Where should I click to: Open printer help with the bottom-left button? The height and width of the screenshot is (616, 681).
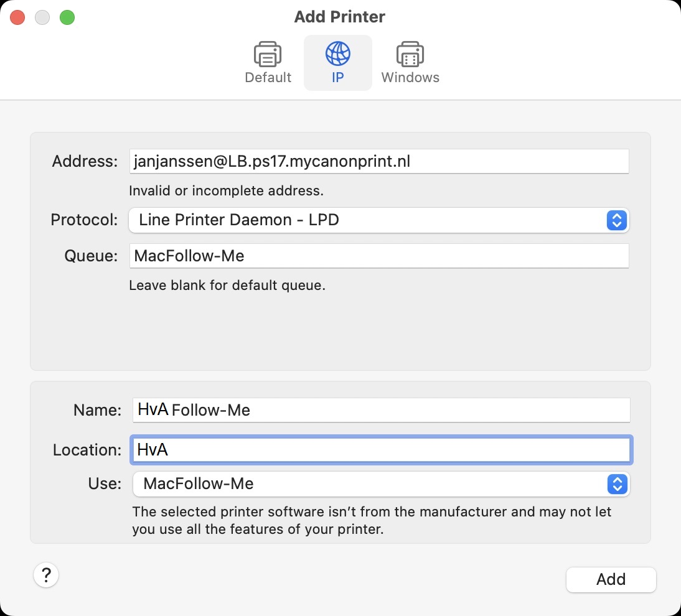[x=45, y=576]
